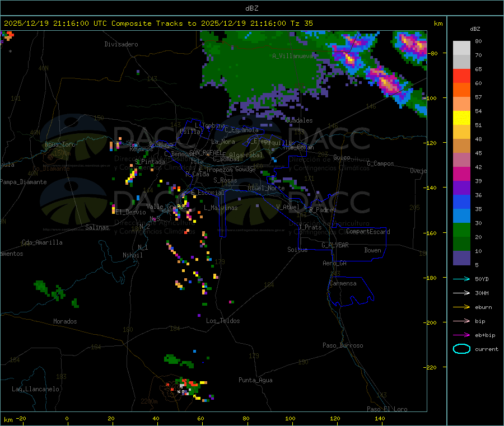Viewport: 504px width, 426px height.
Task: Click the slate 5 dBZ color swatch
Action: [x=461, y=258]
